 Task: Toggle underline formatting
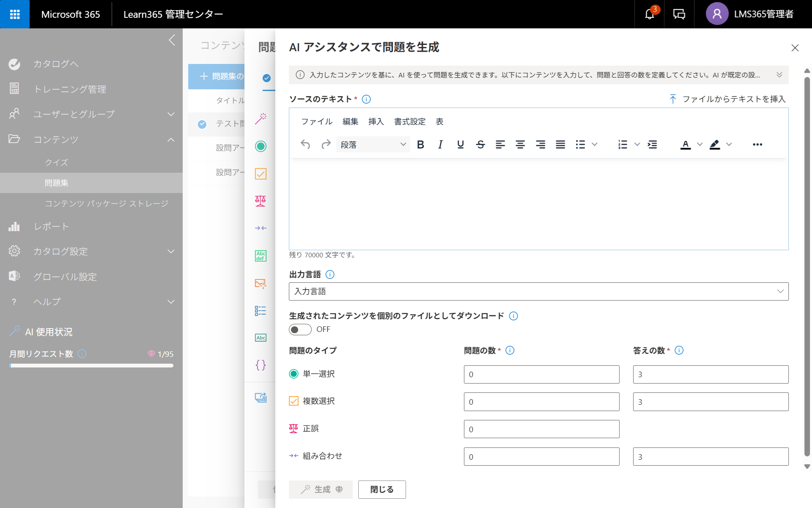(461, 144)
